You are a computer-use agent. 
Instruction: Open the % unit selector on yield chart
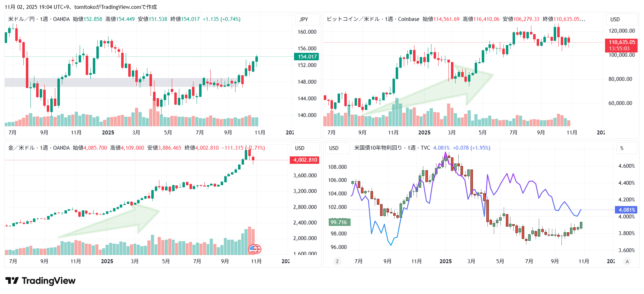(622, 148)
